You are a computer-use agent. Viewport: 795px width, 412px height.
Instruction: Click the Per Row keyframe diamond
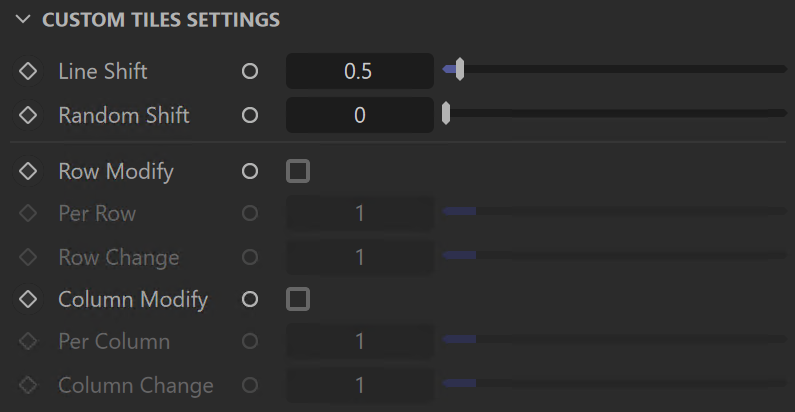pos(28,213)
